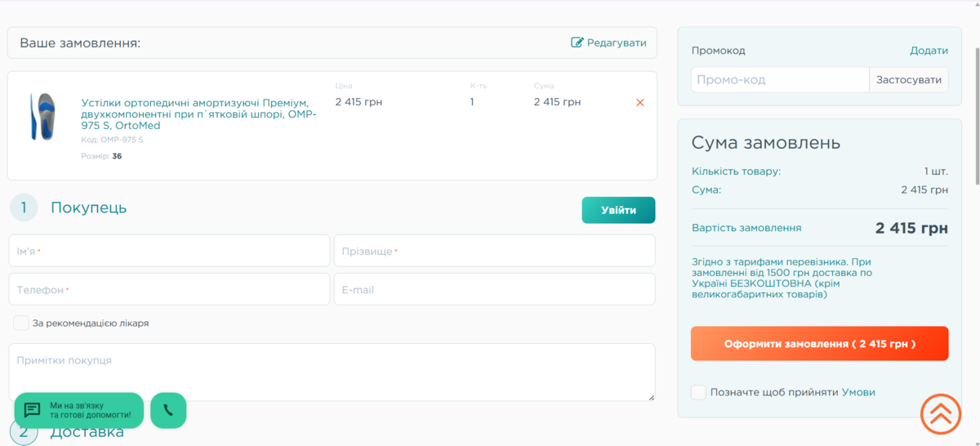This screenshot has height=446, width=980.
Task: Click the orange scroll-to-top arrow icon
Action: click(x=941, y=414)
